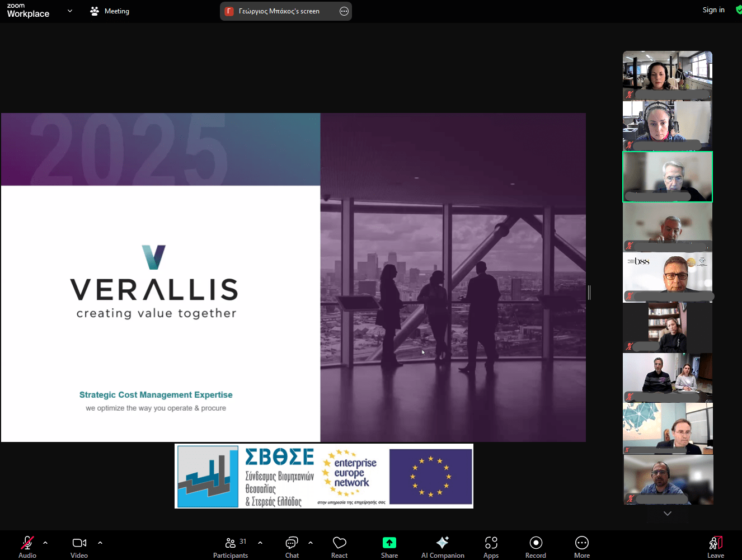Leave the meeting

tap(715, 547)
